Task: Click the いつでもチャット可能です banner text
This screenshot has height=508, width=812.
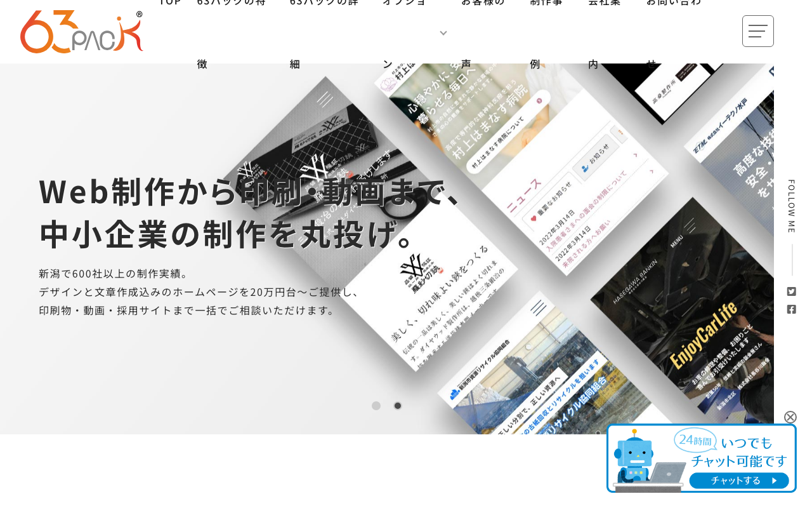Action: (739, 451)
